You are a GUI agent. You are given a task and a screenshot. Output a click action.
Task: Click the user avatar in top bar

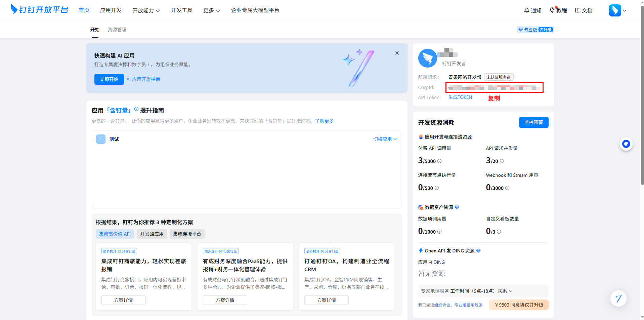coord(615,10)
